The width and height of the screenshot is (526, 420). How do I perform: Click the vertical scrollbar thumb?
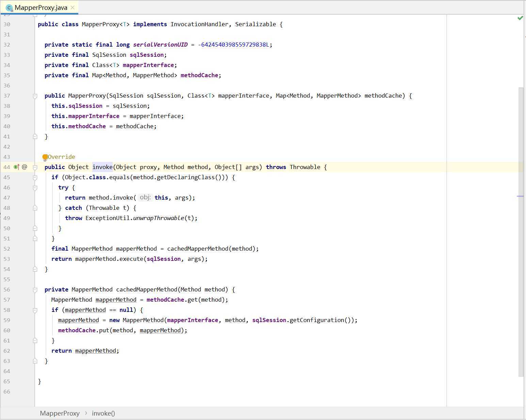coord(521,232)
